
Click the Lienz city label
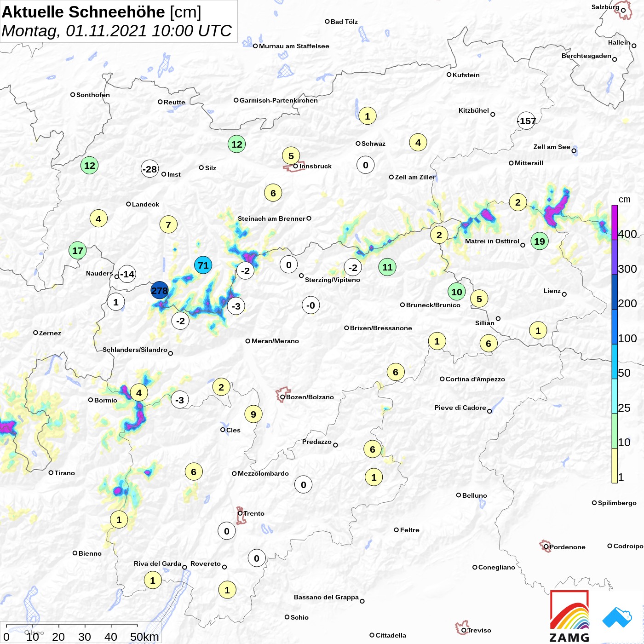[x=552, y=291]
